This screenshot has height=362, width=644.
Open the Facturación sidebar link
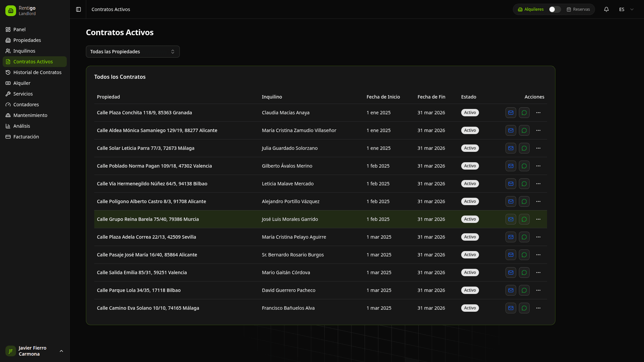pyautogui.click(x=26, y=137)
